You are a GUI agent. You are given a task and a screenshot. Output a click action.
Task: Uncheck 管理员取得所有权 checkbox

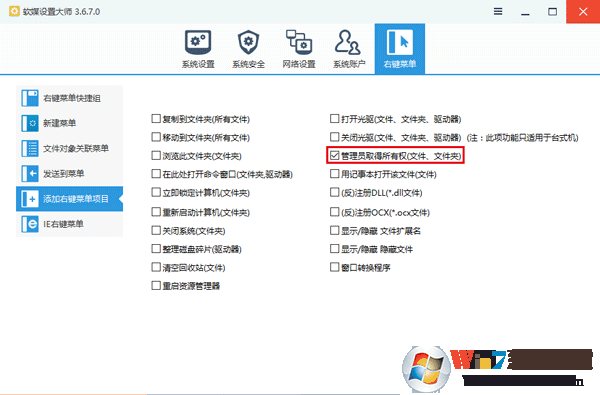pos(334,155)
